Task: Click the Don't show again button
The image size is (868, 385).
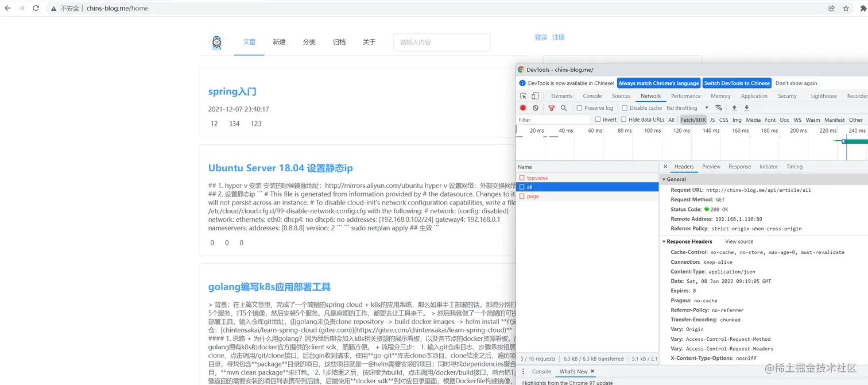Action: pyautogui.click(x=796, y=83)
